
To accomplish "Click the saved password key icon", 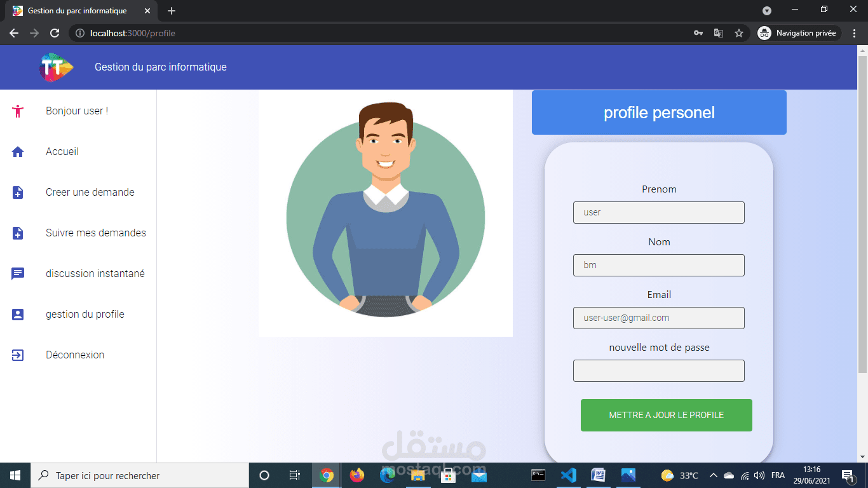I will click(698, 33).
